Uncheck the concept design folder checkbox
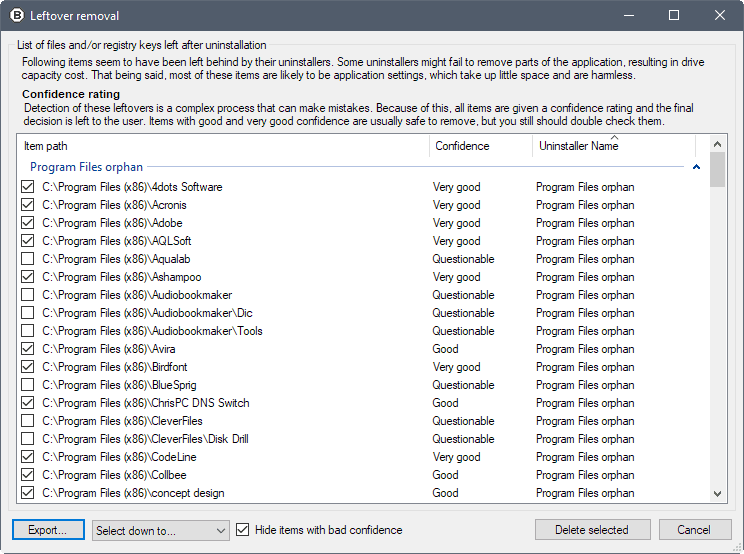The image size is (744, 554). [28, 493]
